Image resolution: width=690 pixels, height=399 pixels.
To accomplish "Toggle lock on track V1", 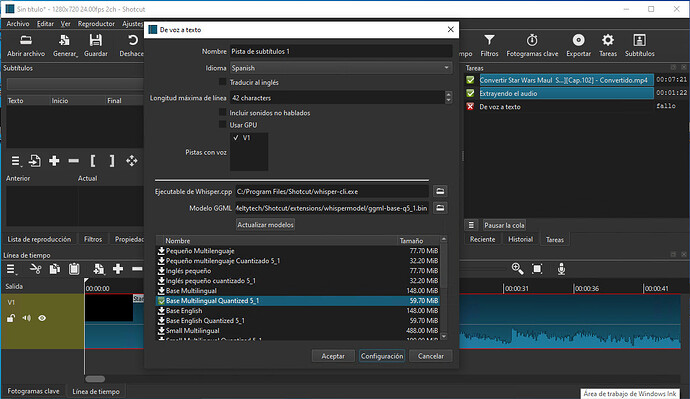I will (11, 318).
